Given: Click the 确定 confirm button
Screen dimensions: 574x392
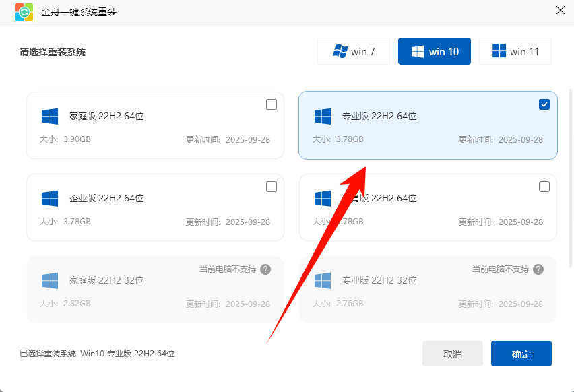Looking at the screenshot, I should (x=523, y=353).
